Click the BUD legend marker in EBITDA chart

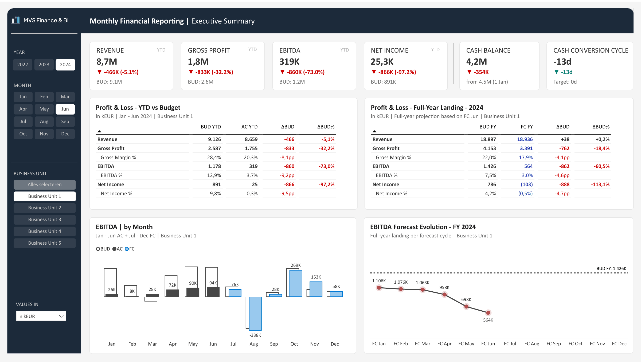98,249
